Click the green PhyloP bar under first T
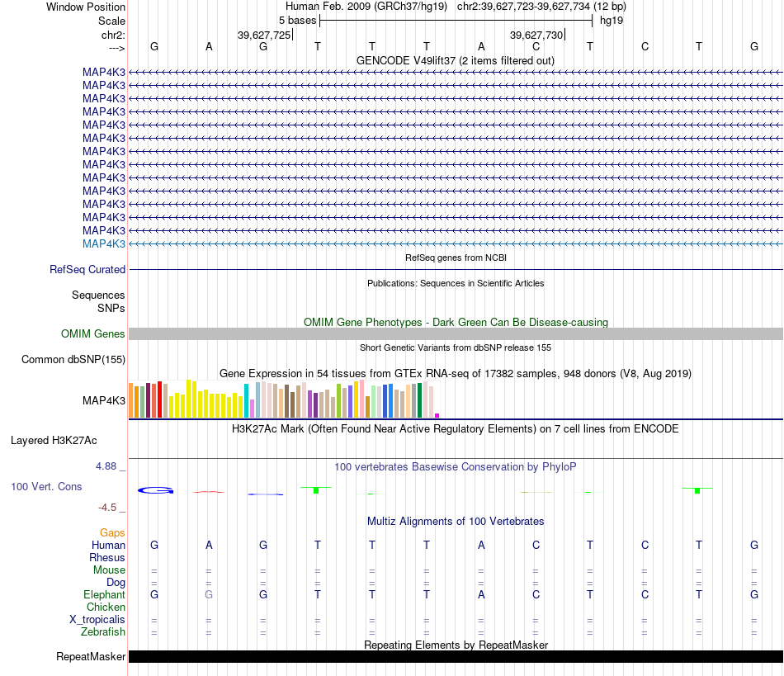 click(316, 490)
